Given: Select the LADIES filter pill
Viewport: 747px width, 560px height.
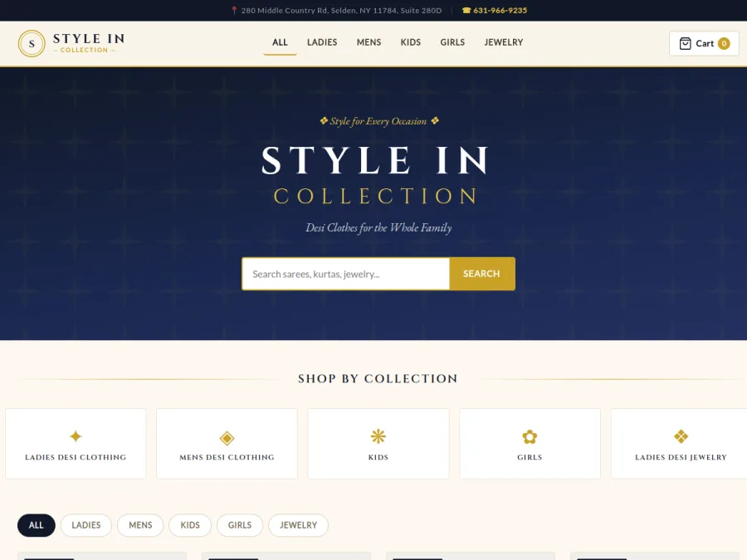Looking at the screenshot, I should (x=86, y=525).
